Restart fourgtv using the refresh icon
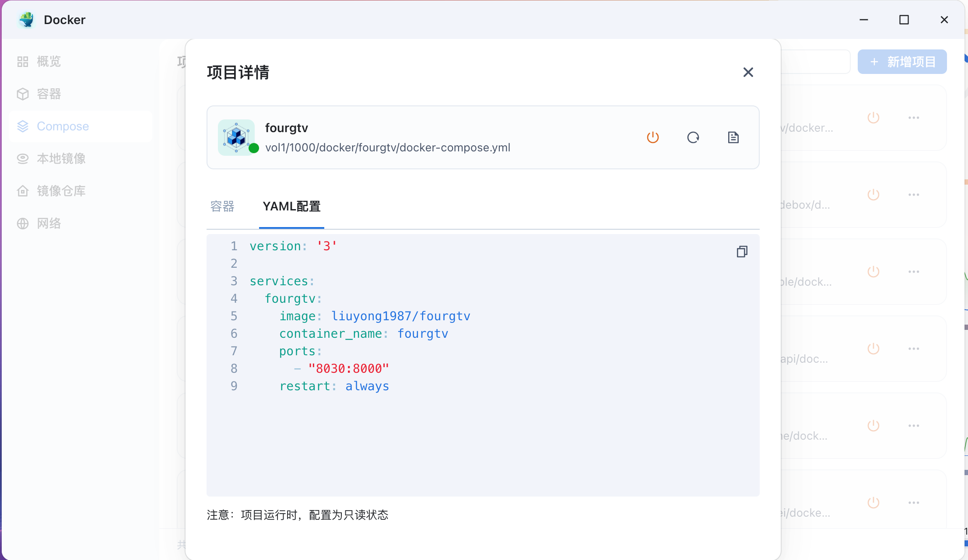This screenshot has width=968, height=560. [x=693, y=137]
